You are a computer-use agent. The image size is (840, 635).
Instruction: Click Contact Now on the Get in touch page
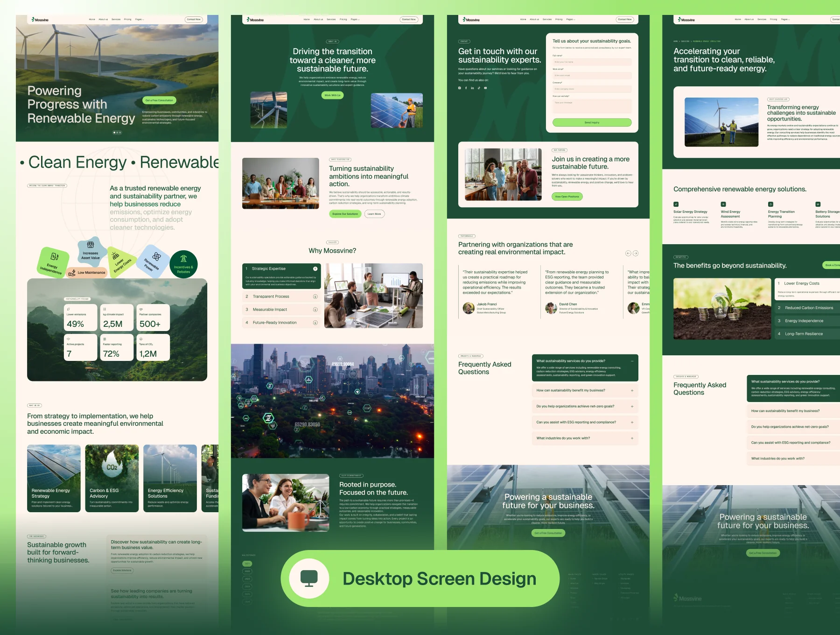[x=625, y=20]
